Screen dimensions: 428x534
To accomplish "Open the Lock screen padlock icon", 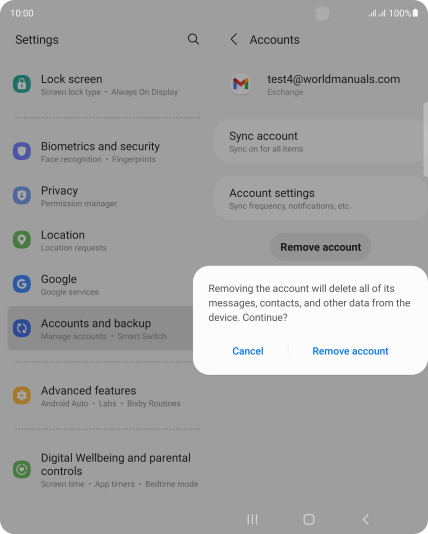I will point(22,84).
